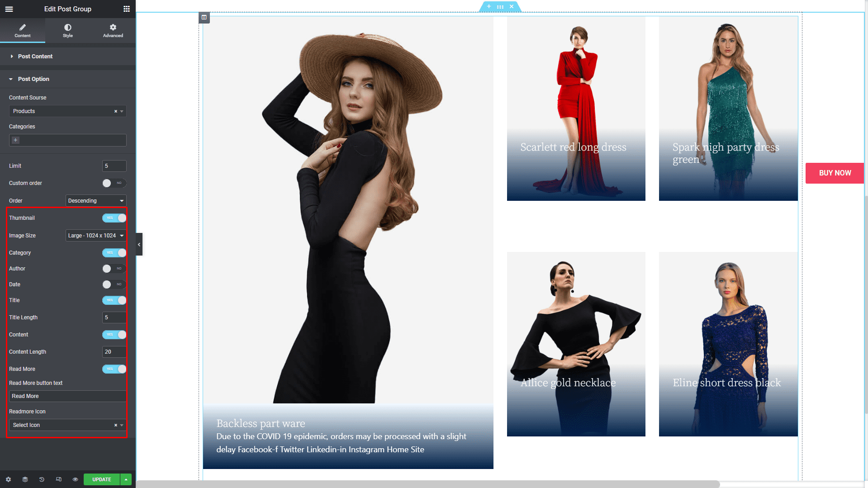Viewport: 868px width, 488px height.
Task: Click the green UPDATE button
Action: click(101, 479)
